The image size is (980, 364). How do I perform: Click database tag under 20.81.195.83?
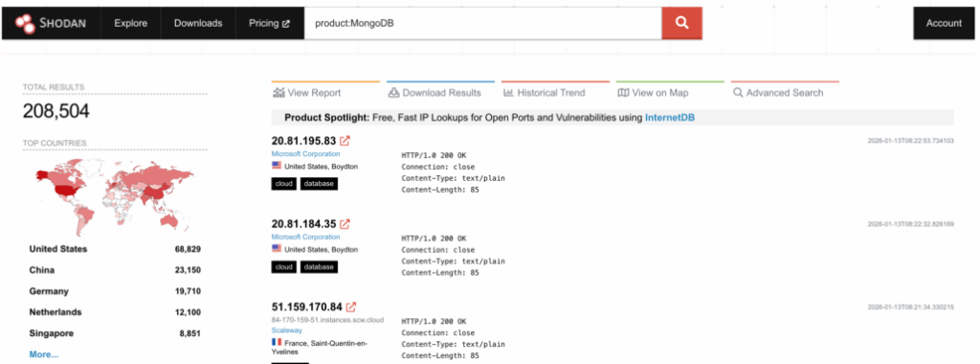pos(319,184)
